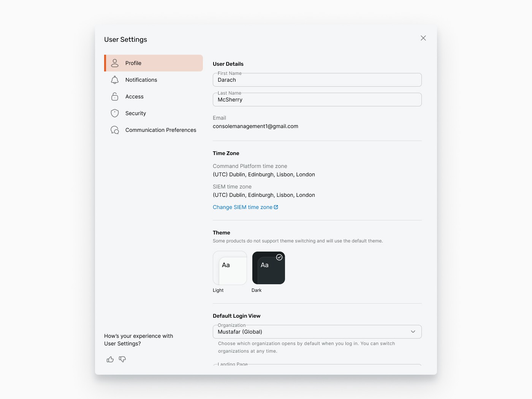Select the Dark theme swatch
This screenshot has width=532, height=399.
(269, 268)
